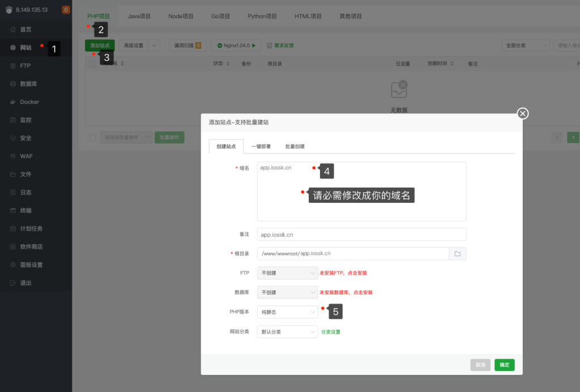Click the folder browse icon beside 根目录

click(458, 253)
